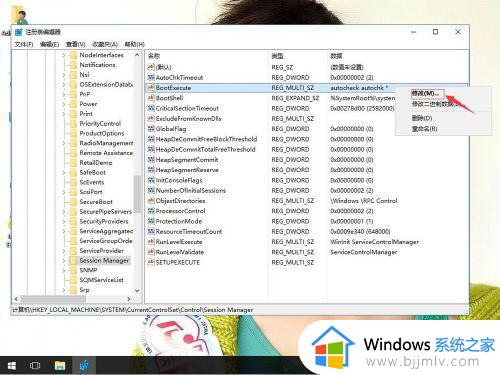Image resolution: width=500 pixels, height=375 pixels.
Task: Select the Remote Assistance key
Action: (x=106, y=153)
